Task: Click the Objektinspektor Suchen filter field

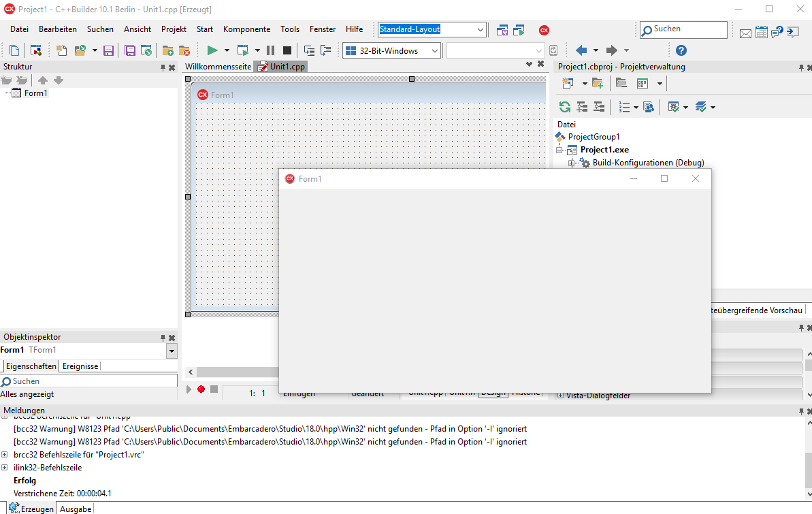Action: point(88,381)
